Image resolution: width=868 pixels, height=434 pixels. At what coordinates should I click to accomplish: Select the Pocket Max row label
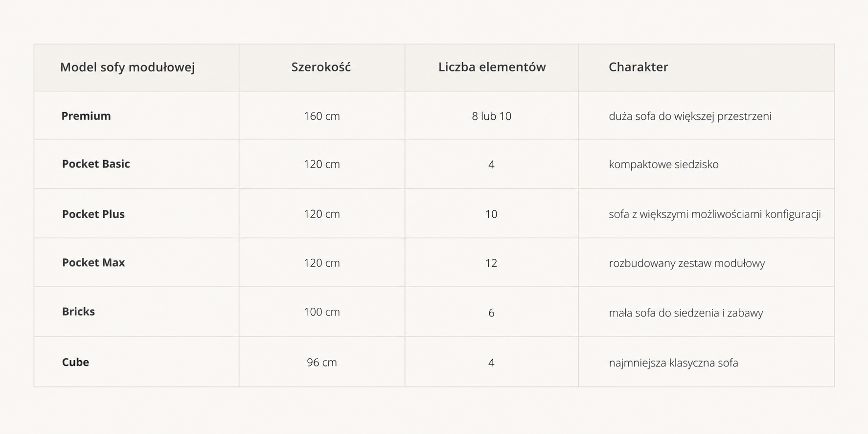[x=93, y=263]
